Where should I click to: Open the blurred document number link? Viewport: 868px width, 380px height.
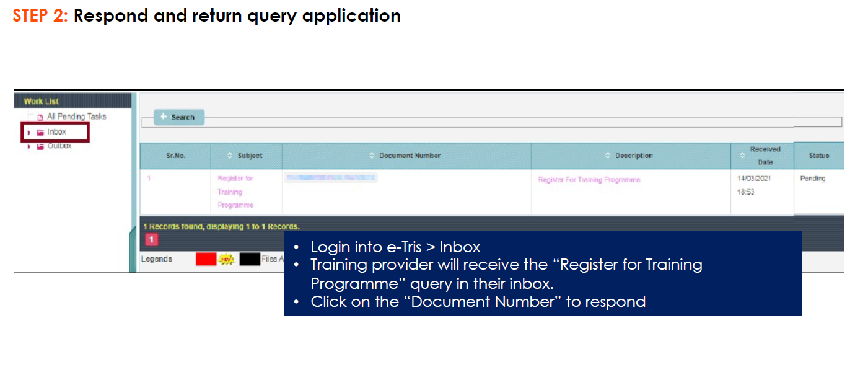(331, 179)
